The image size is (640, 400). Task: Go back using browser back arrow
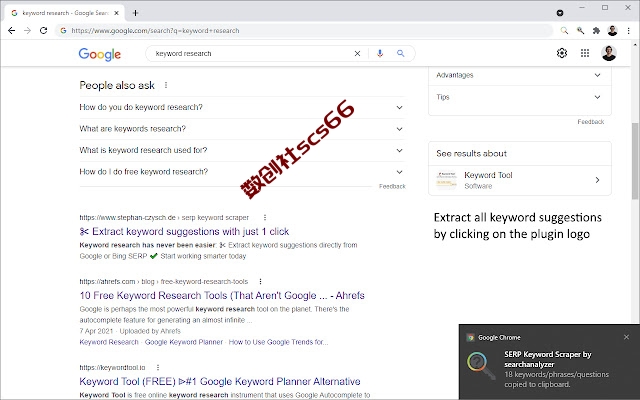pyautogui.click(x=11, y=31)
